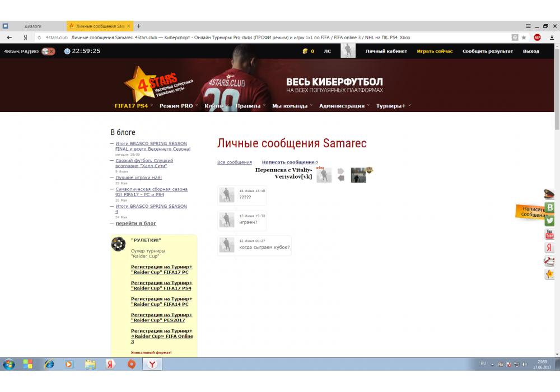Open Vitaliy-Veriyalov's profile avatar
This screenshot has height=392, width=560.
tap(324, 175)
